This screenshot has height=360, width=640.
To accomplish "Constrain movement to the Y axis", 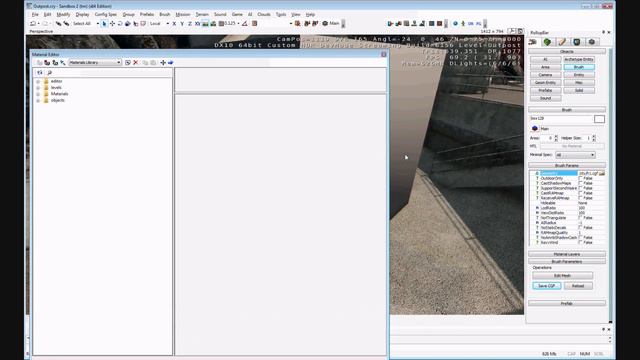I will (182, 24).
